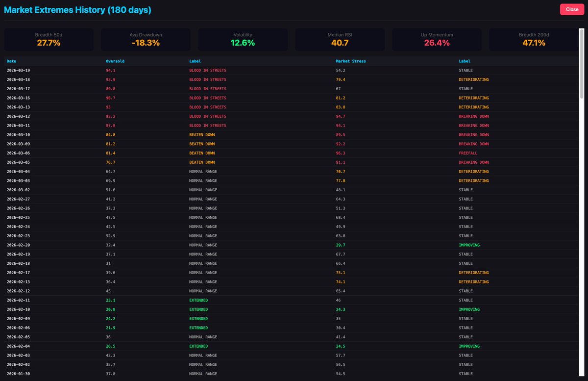Click market stress value 54.5
Image resolution: width=588 pixels, height=381 pixels.
pos(340,374)
